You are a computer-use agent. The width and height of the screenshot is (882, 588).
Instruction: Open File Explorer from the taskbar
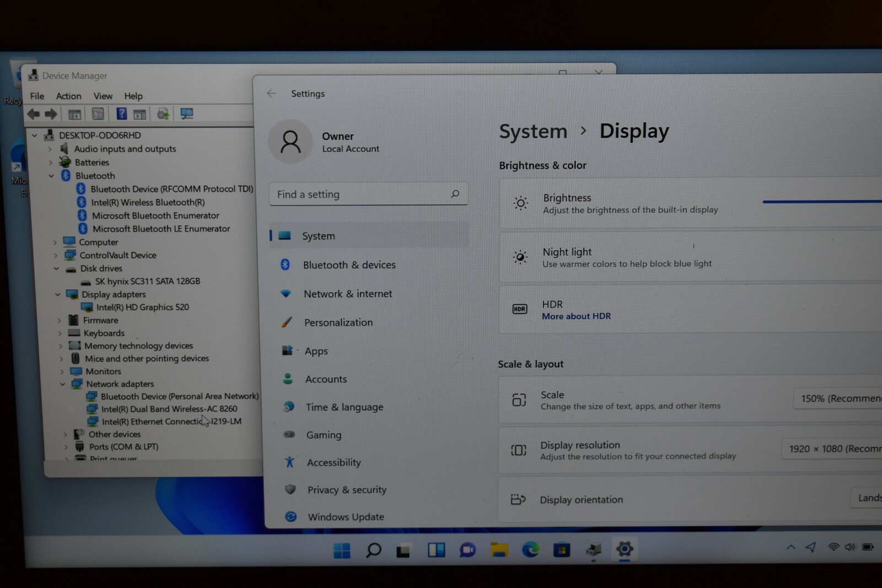coord(499,549)
